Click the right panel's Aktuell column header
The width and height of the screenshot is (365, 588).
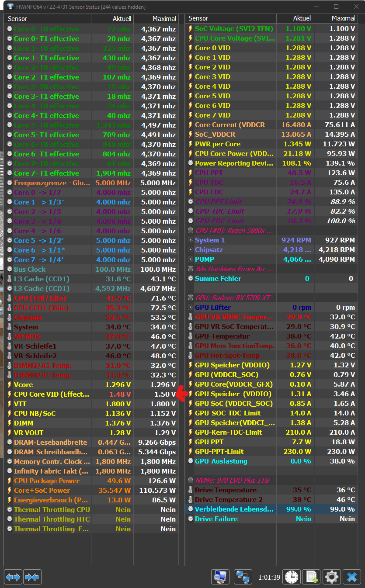[295, 19]
